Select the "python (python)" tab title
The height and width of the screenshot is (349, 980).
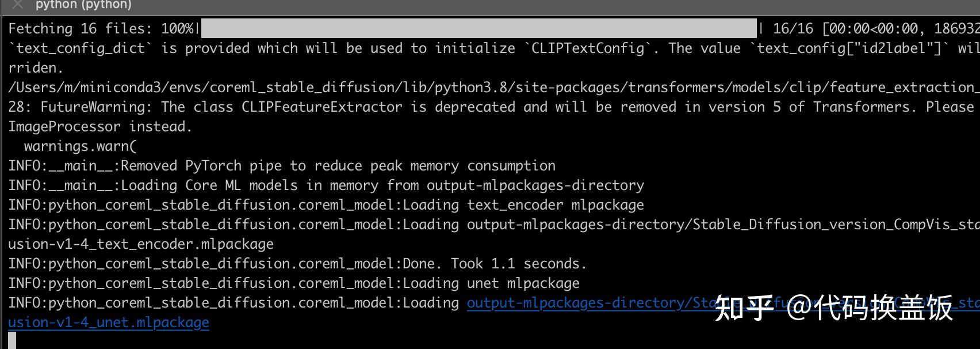(x=83, y=5)
